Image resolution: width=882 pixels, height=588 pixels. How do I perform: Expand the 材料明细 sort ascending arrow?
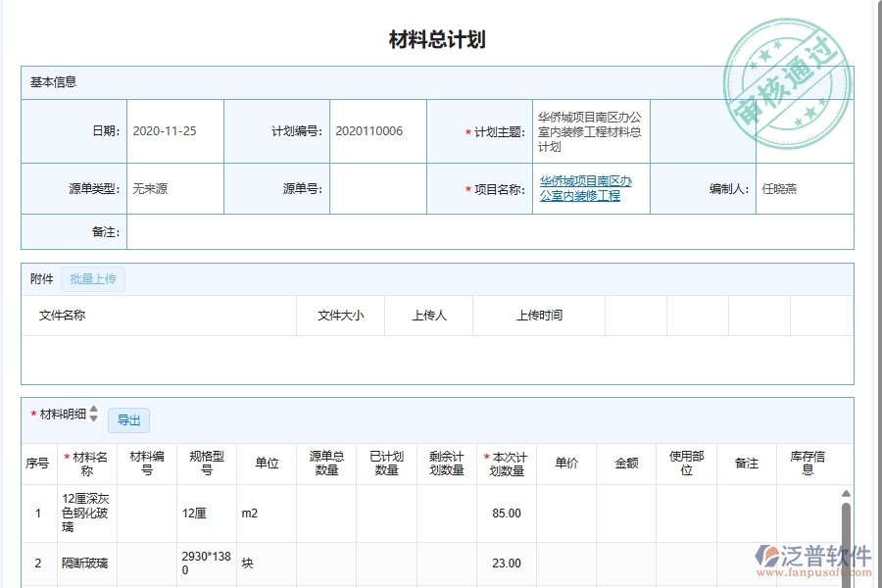tap(92, 411)
